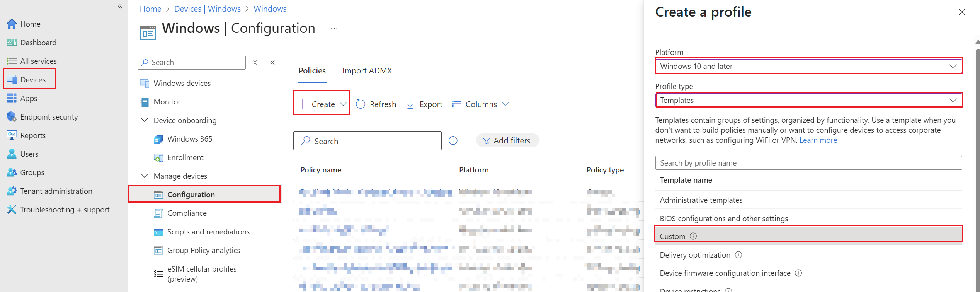Select the Policies tab
The width and height of the screenshot is (980, 292).
(x=312, y=71)
